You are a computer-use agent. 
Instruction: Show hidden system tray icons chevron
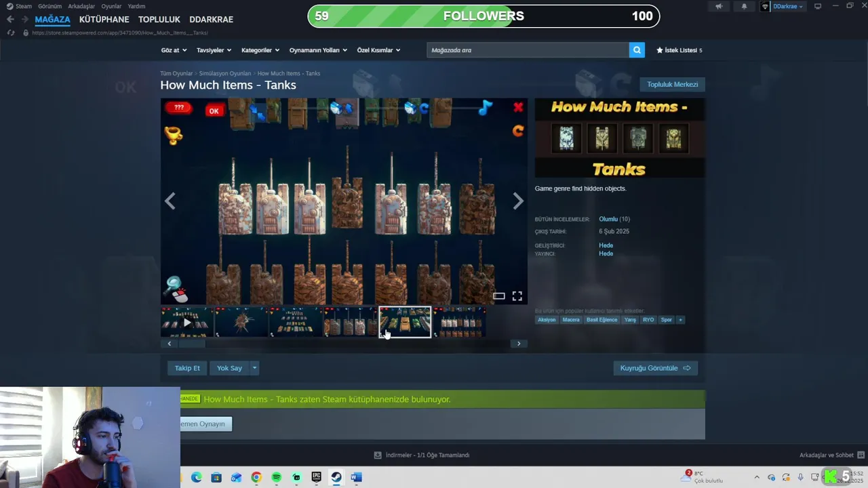point(757,477)
